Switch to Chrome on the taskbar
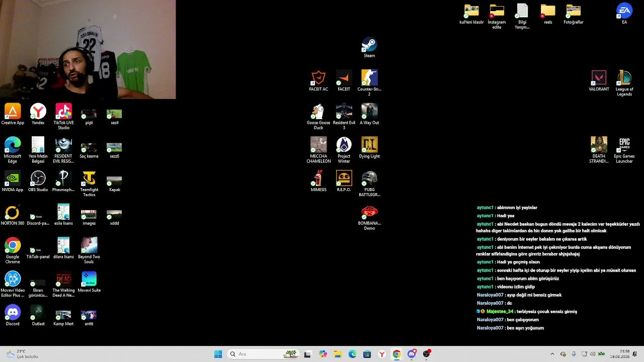The width and height of the screenshot is (644, 362). (396, 354)
